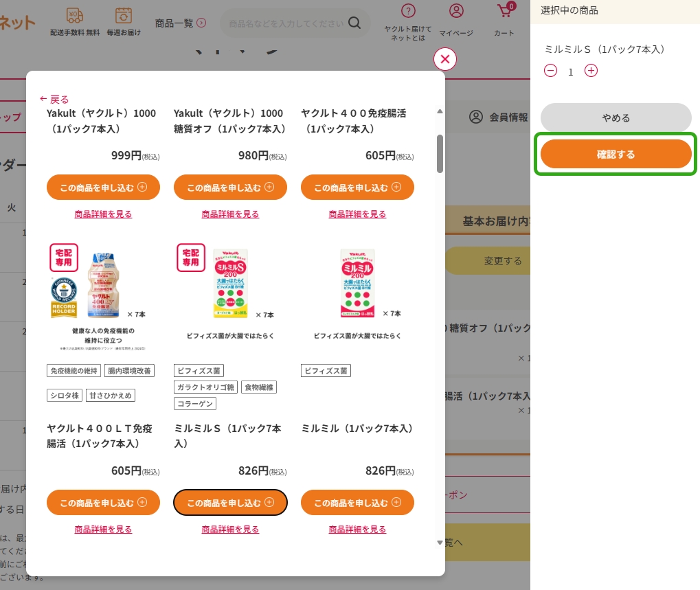Order Yakult 1000 糖質オフ product
700x590 pixels.
230,188
